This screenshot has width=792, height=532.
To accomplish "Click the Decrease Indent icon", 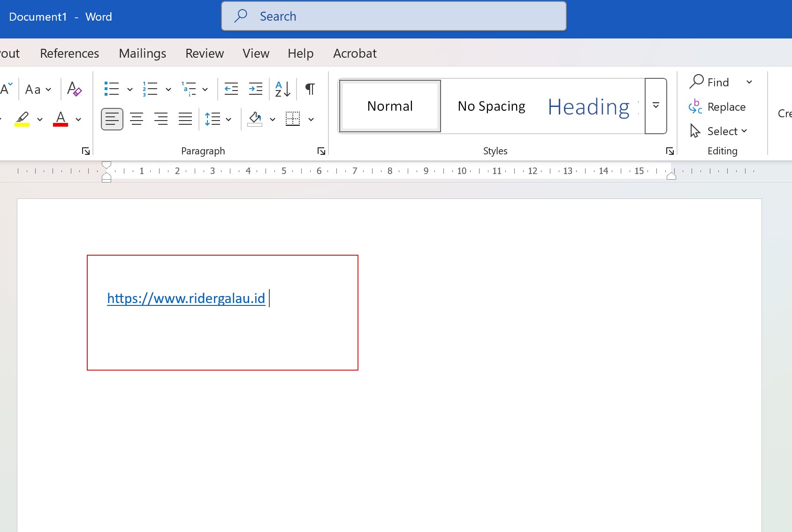I will tap(231, 89).
